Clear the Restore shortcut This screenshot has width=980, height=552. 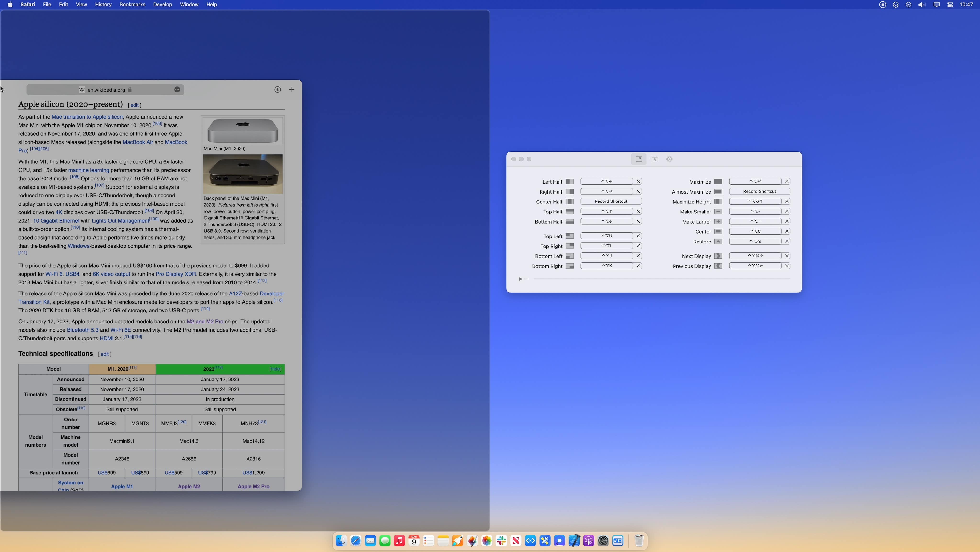(787, 241)
